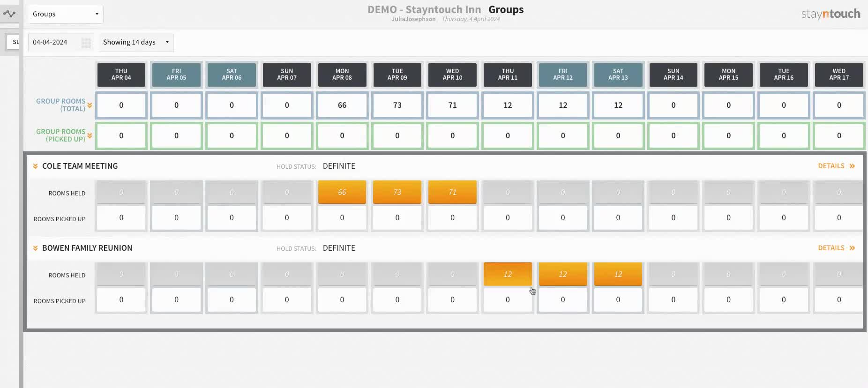The width and height of the screenshot is (868, 388).
Task: Open the Groups view dropdown
Action: click(x=65, y=14)
